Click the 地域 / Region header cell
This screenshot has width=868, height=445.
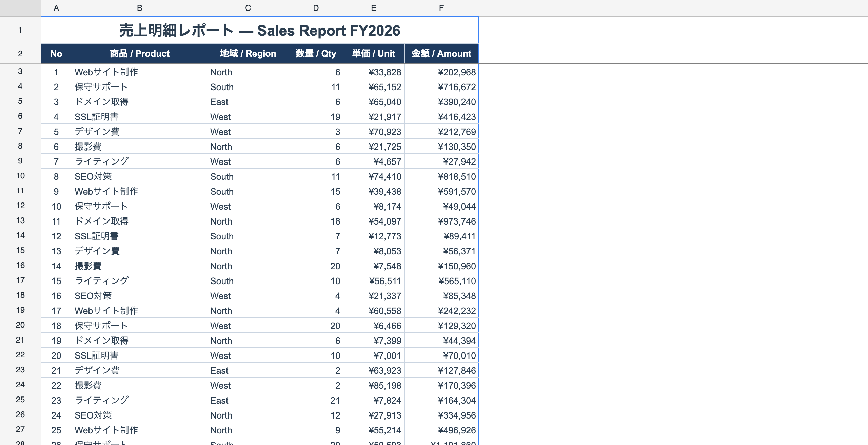[248, 54]
